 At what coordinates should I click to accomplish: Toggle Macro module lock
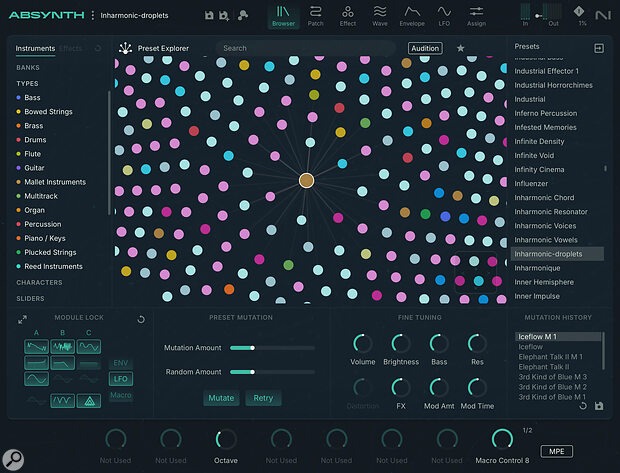tap(121, 395)
